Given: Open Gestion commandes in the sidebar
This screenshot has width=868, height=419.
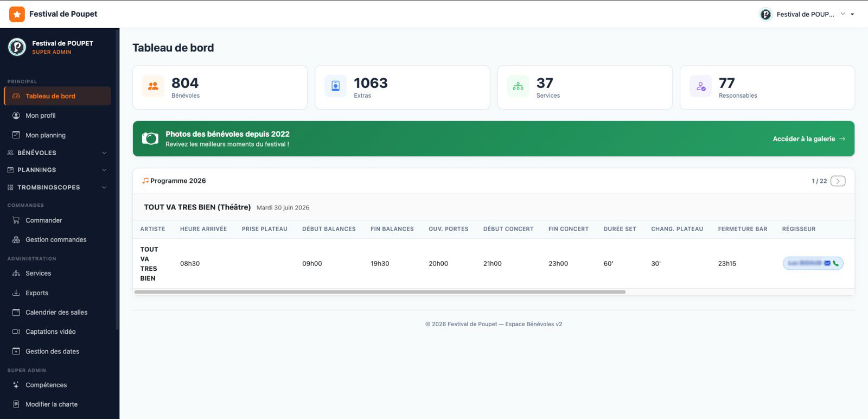Looking at the screenshot, I should click(x=58, y=240).
